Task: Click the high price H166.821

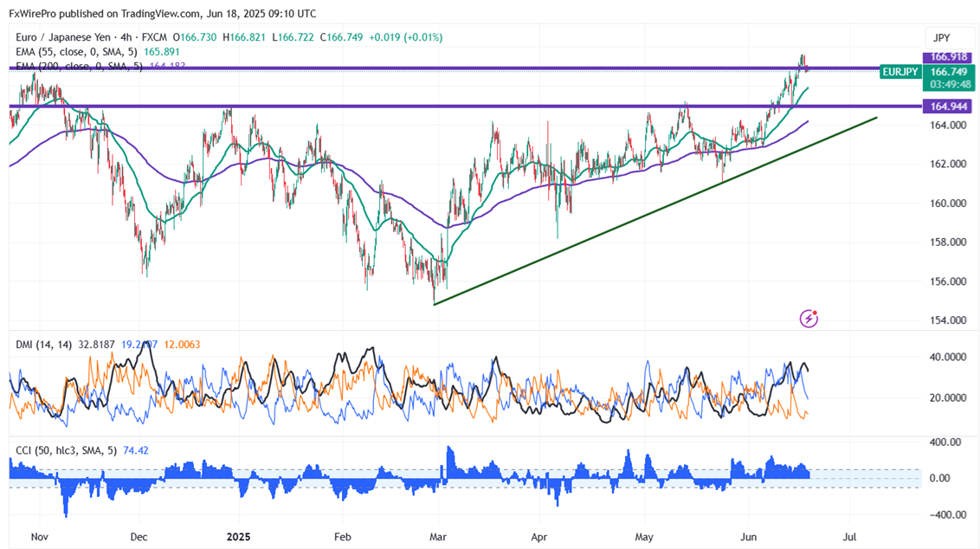Action: click(244, 37)
